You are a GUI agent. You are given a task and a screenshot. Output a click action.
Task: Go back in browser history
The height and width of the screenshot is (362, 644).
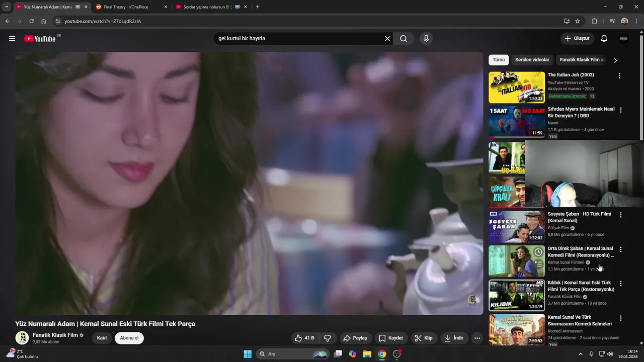pyautogui.click(x=7, y=21)
